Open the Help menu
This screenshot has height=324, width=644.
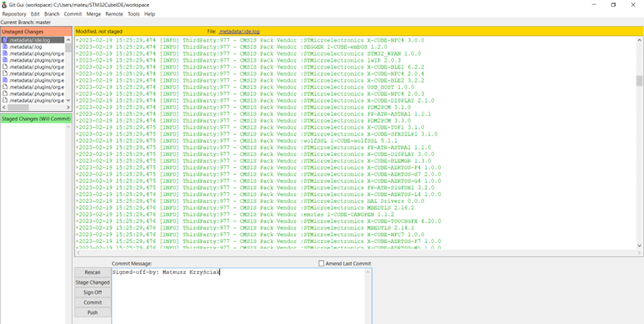click(x=150, y=14)
